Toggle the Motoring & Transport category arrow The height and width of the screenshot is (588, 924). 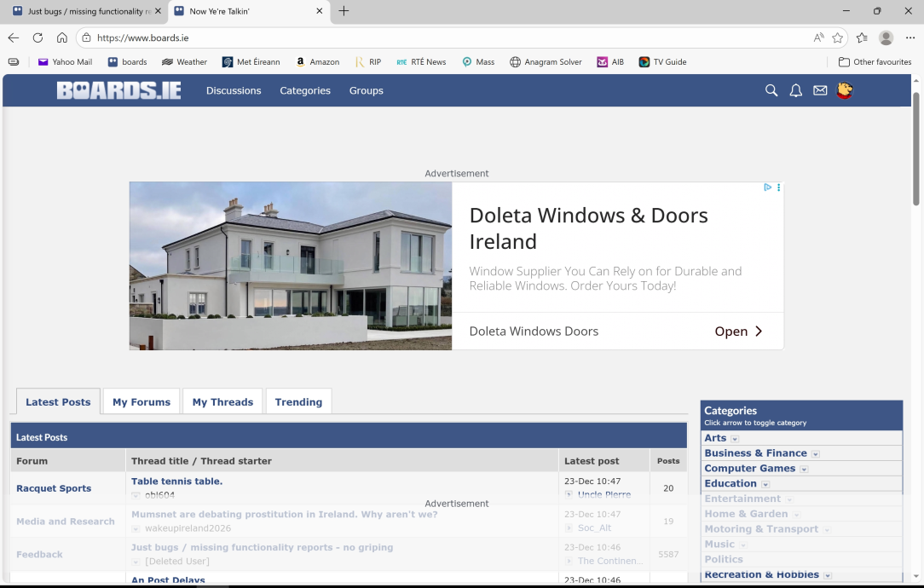(828, 530)
